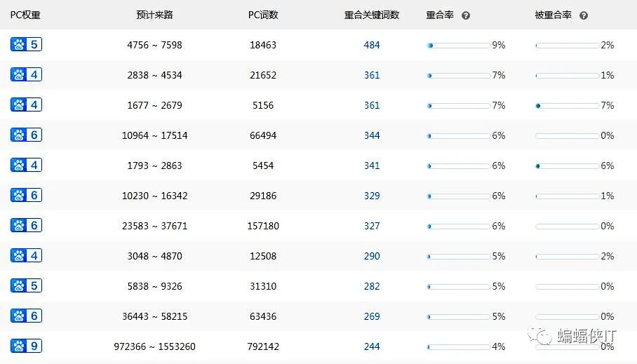Image resolution: width=637 pixels, height=364 pixels.
Task: Click the 7% 被重合率 progress bar in the 5156 row
Action: (x=567, y=106)
